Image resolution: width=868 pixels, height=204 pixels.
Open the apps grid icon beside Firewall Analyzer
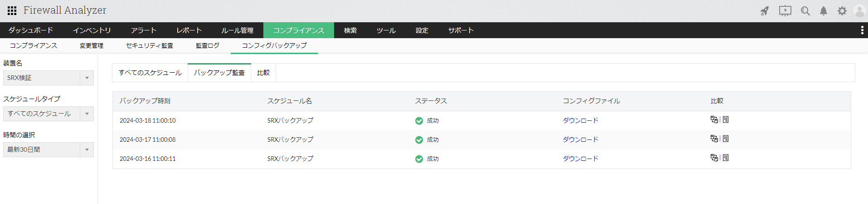coord(12,10)
